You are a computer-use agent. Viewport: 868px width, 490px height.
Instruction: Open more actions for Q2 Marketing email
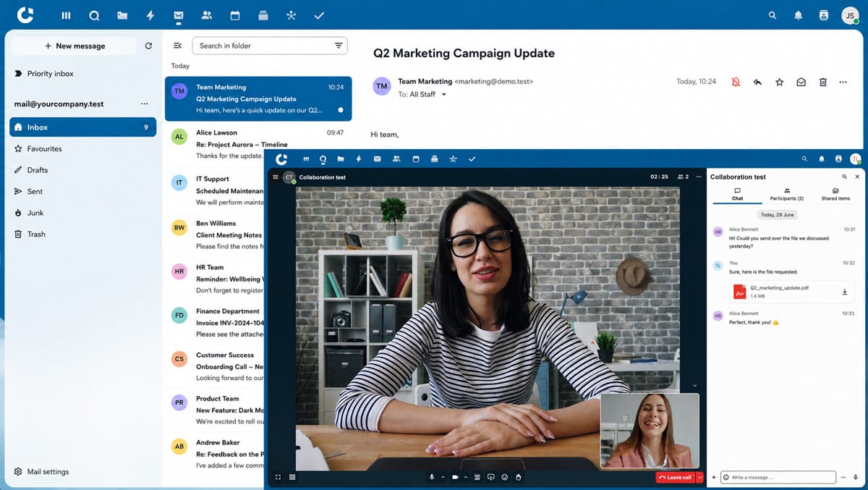coord(843,82)
